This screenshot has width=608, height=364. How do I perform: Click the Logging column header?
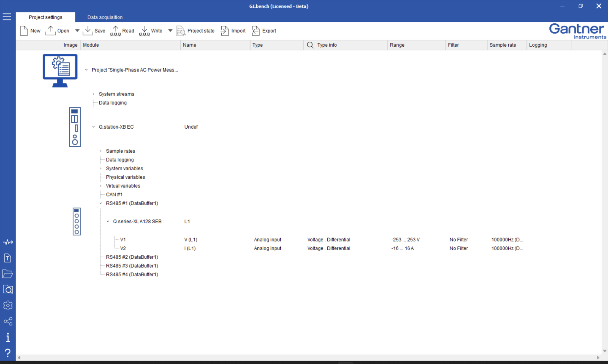click(549, 45)
